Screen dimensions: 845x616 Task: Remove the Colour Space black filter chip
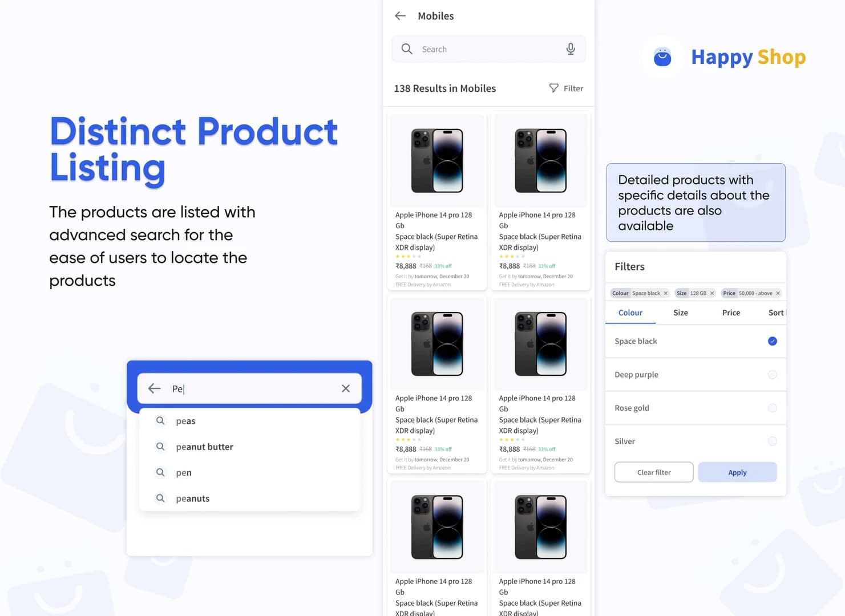coord(665,293)
